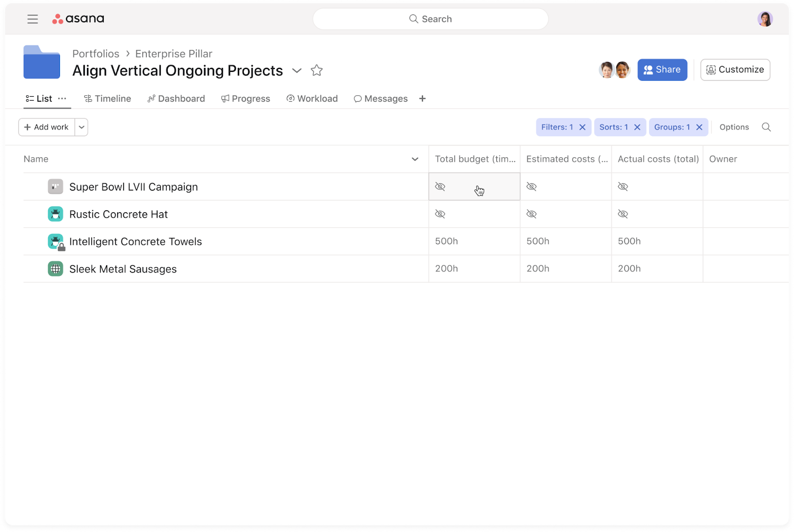Open search icon beside Options

pos(766,127)
